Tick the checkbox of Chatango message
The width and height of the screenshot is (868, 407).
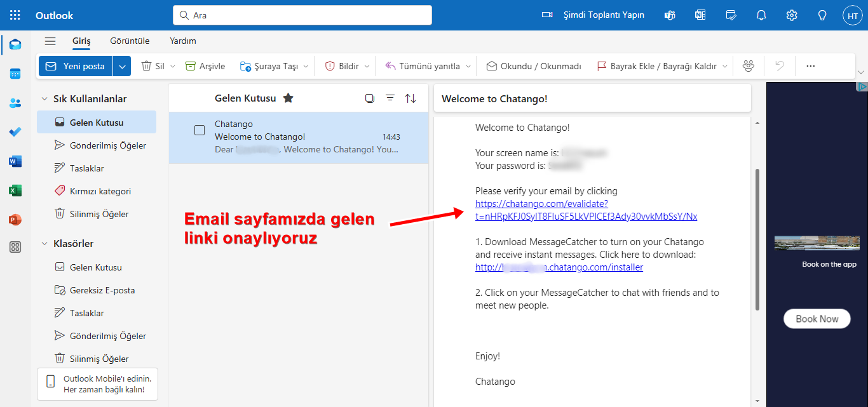200,130
